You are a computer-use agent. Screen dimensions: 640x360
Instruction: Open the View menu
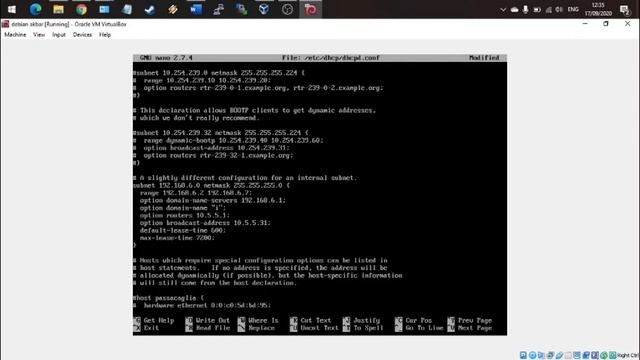tap(39, 35)
